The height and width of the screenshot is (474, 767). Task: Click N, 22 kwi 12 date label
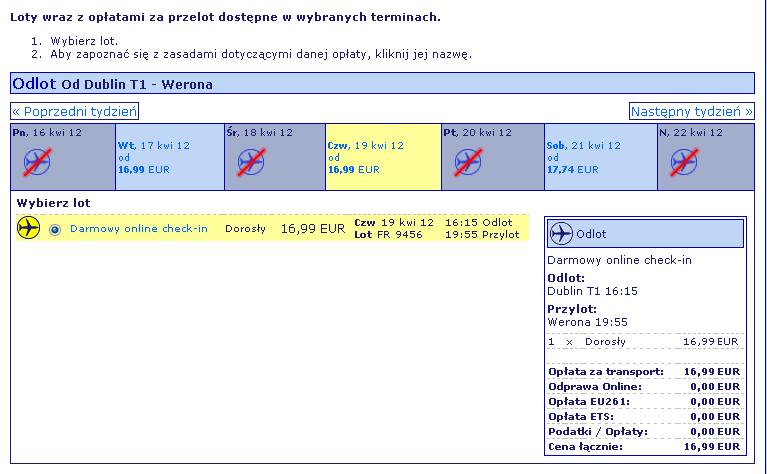691,133
